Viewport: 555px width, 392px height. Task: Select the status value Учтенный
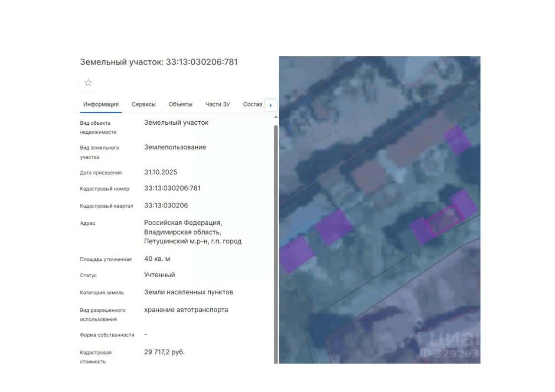[x=160, y=275]
